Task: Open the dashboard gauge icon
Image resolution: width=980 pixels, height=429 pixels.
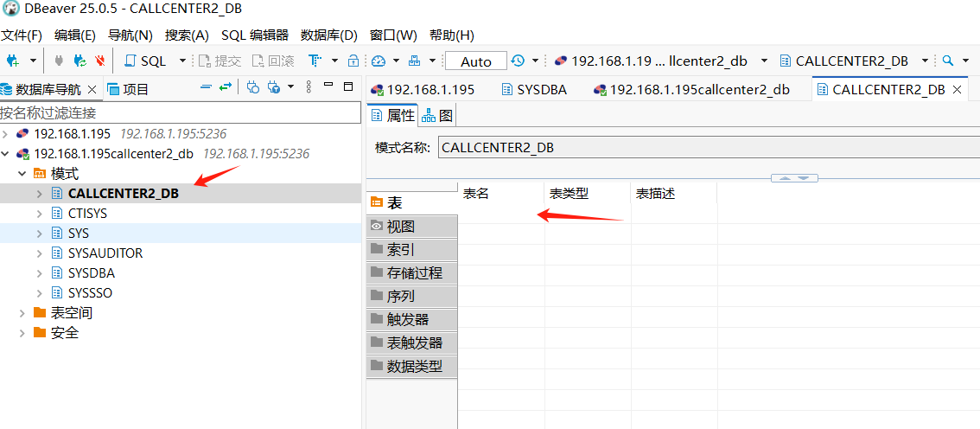Action: click(379, 61)
